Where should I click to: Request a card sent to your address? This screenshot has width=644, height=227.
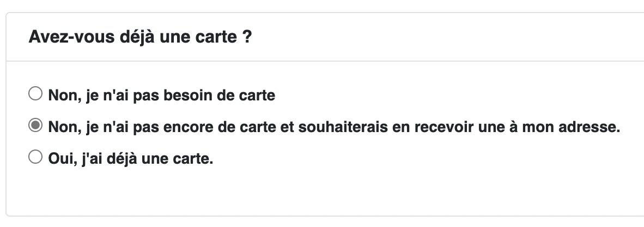tap(35, 126)
